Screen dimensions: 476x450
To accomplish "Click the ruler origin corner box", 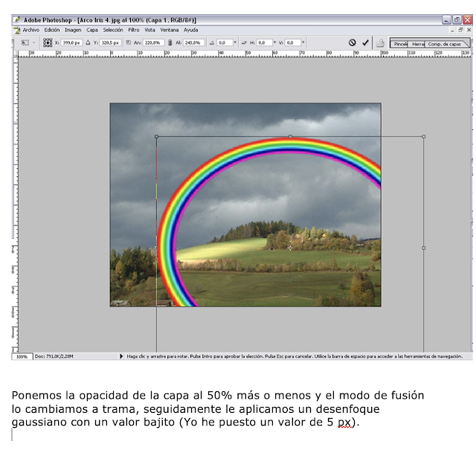I will [15, 54].
